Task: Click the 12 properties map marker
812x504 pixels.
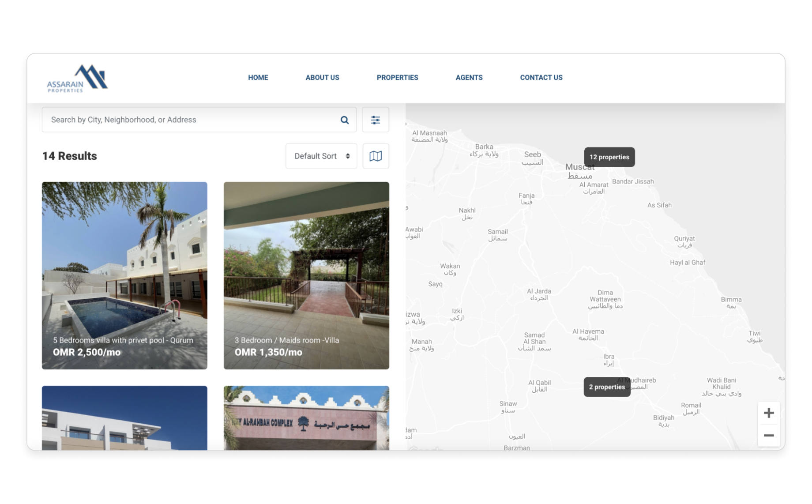Action: pyautogui.click(x=609, y=157)
